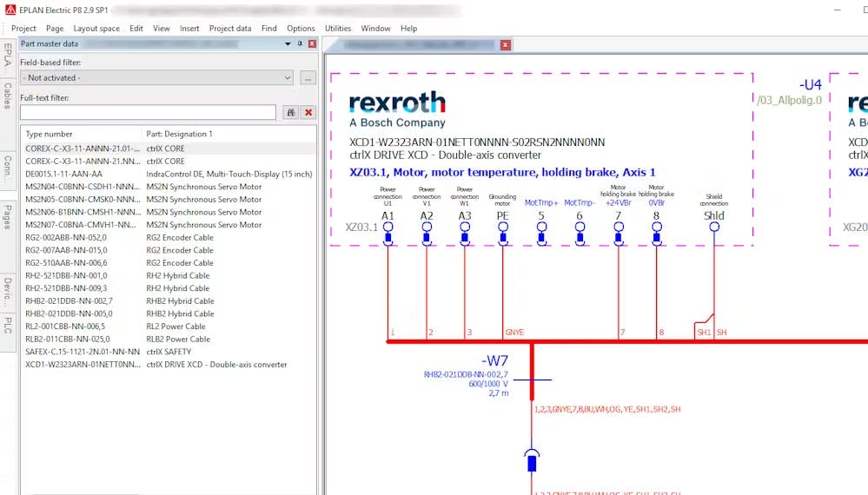Open the Project data menu
This screenshot has width=868, height=495.
230,28
